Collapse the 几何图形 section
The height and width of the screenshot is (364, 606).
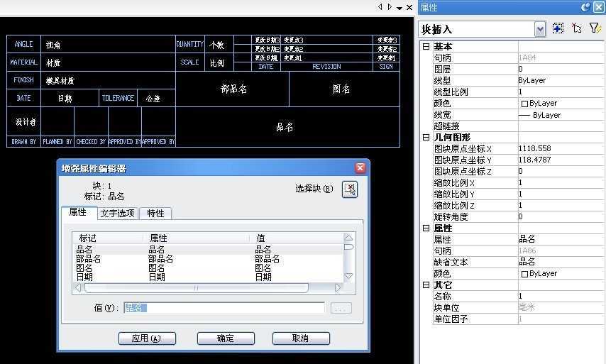pos(426,137)
